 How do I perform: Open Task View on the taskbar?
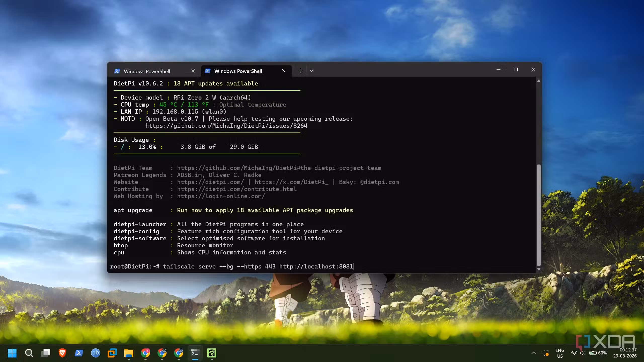[46, 353]
